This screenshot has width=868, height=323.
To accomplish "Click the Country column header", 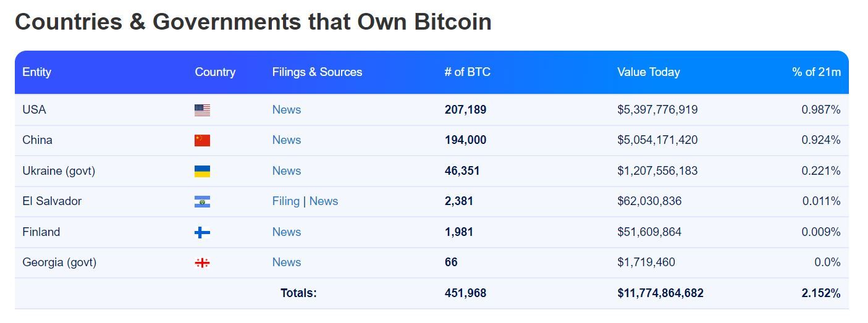I will (x=215, y=72).
